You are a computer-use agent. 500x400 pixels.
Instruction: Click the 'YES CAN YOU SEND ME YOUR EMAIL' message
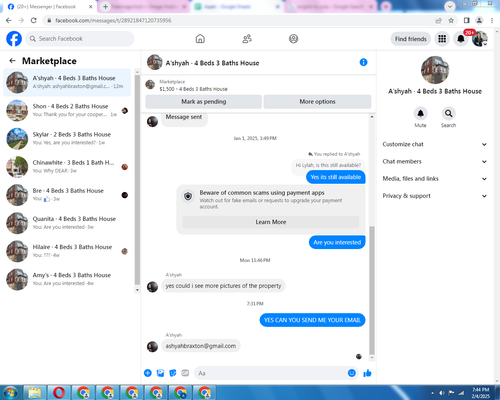[x=312, y=320]
